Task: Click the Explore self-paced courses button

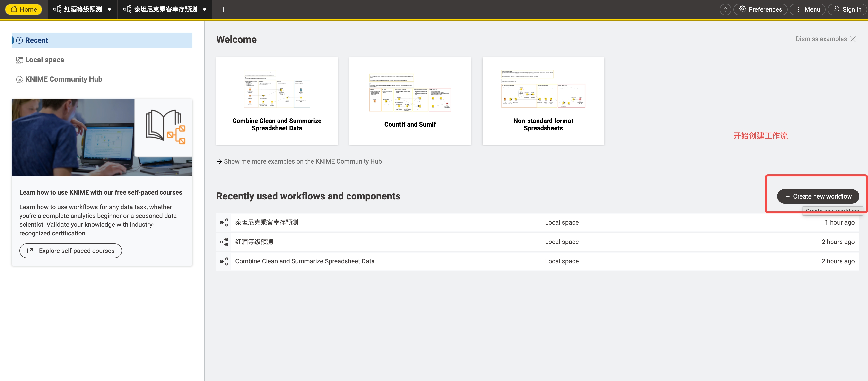Action: (70, 251)
